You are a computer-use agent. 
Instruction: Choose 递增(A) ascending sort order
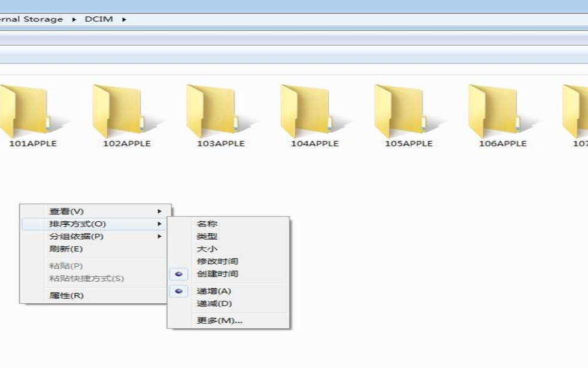click(214, 291)
